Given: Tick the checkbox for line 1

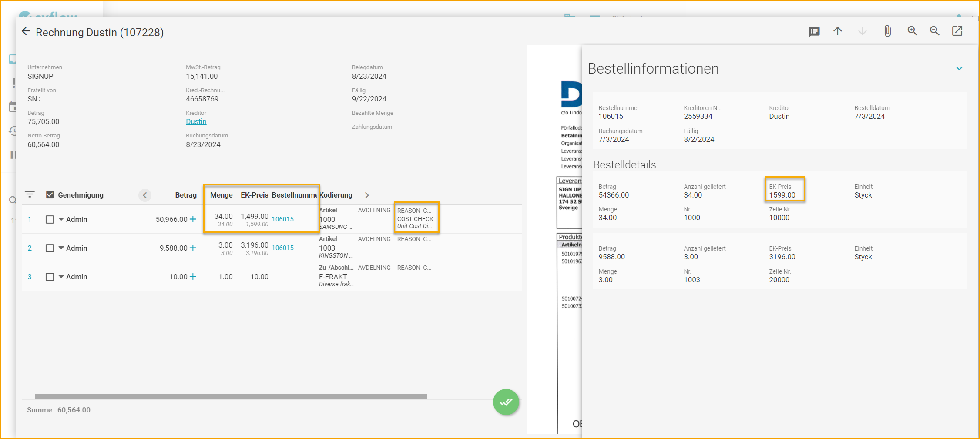Looking at the screenshot, I should (x=50, y=220).
